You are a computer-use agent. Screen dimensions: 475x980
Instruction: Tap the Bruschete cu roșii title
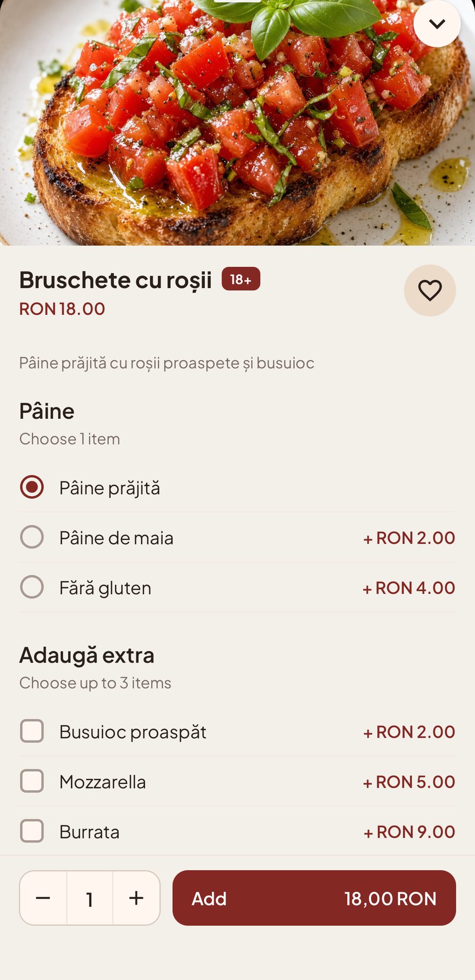point(116,280)
